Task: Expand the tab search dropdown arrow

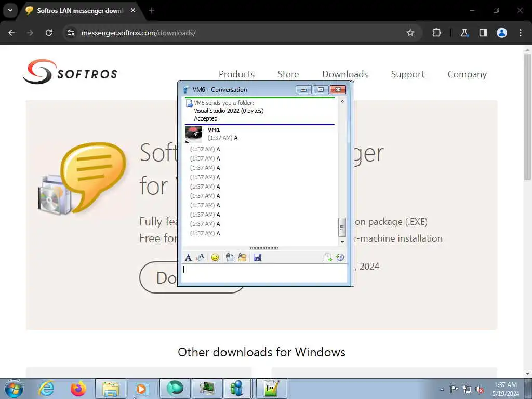Action: click(x=10, y=10)
